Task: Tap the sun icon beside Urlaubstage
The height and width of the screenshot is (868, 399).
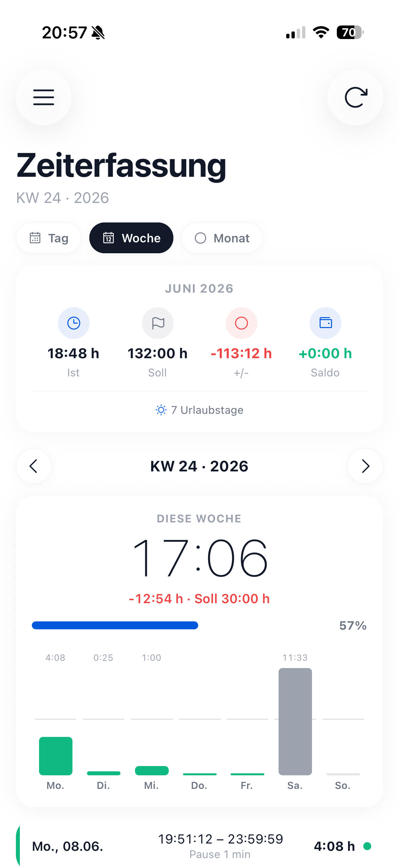Action: [161, 410]
